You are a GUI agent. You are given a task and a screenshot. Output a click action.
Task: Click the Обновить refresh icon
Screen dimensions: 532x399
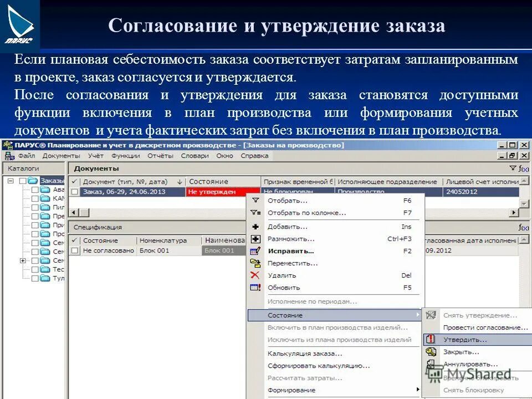(255, 287)
